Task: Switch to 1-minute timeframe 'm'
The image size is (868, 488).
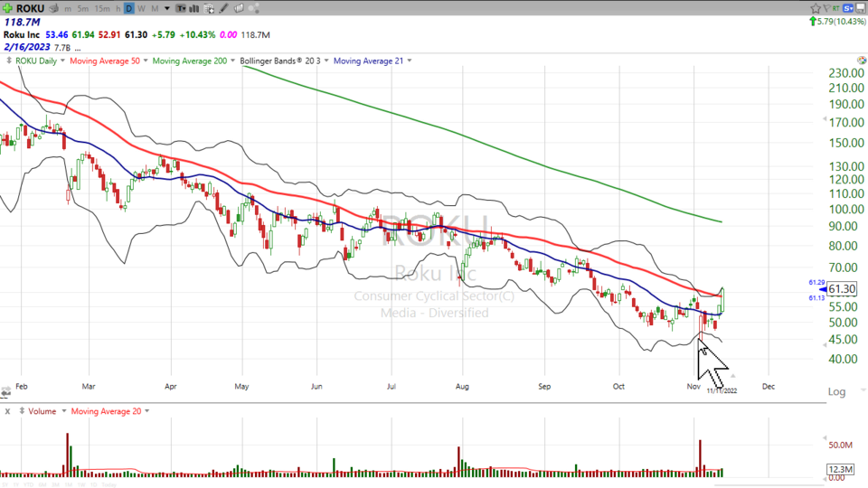Action: coord(68,8)
